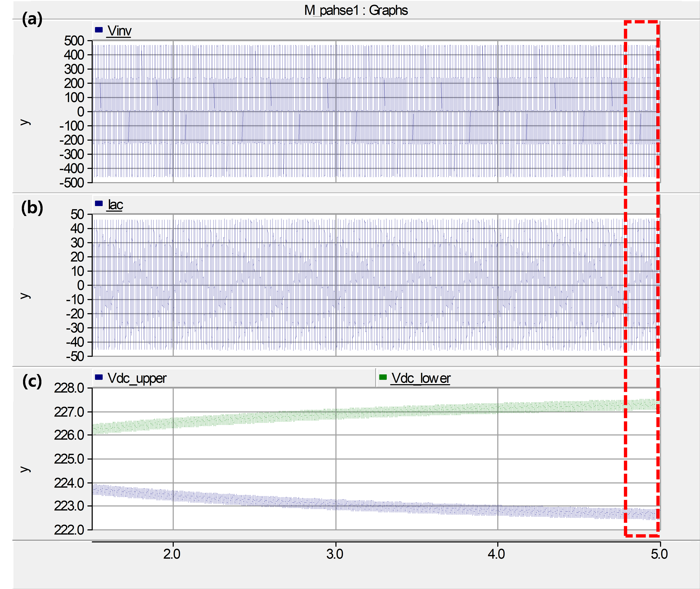This screenshot has height=589, width=700.
Task: Click the -500 axis value on Vinv graph
Action: pyautogui.click(x=72, y=183)
